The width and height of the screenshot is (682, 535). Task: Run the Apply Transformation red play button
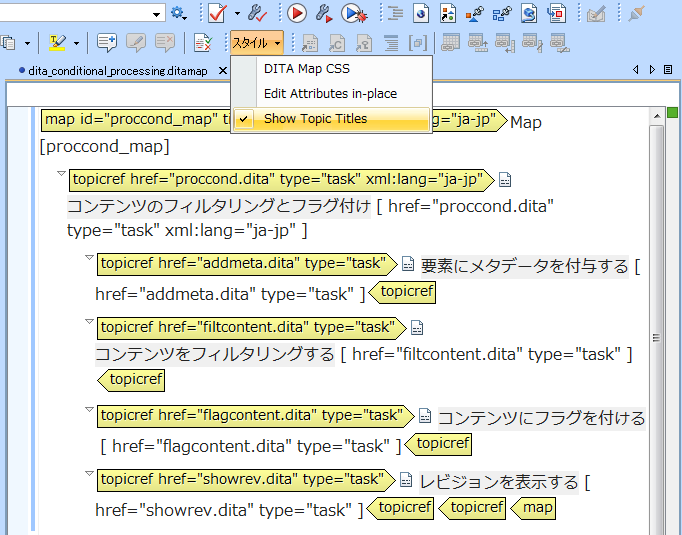click(x=297, y=13)
